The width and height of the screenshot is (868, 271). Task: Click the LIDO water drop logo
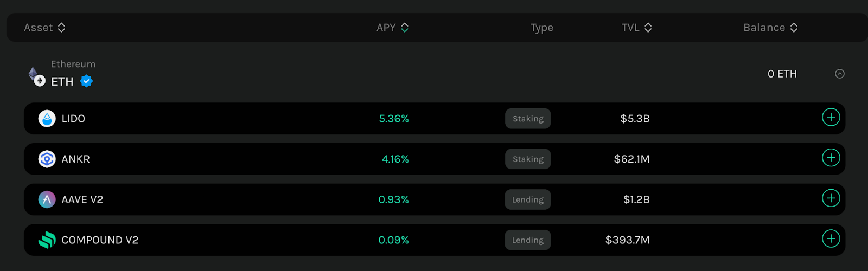(x=47, y=119)
